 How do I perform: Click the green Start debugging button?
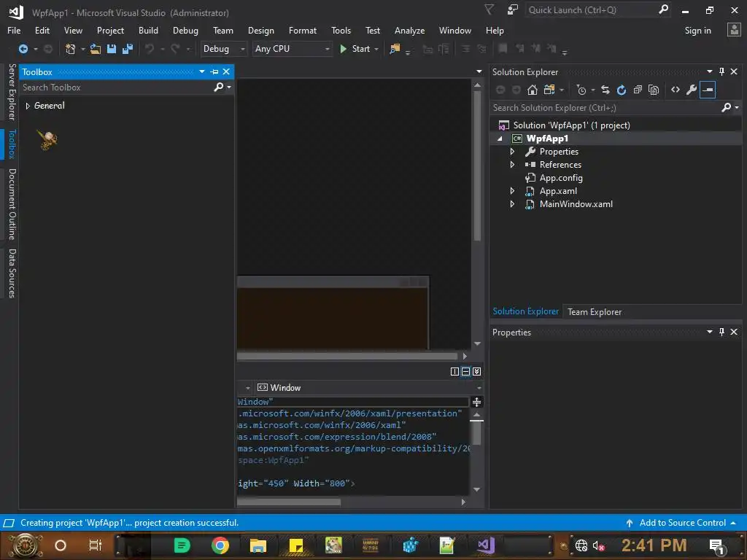355,49
